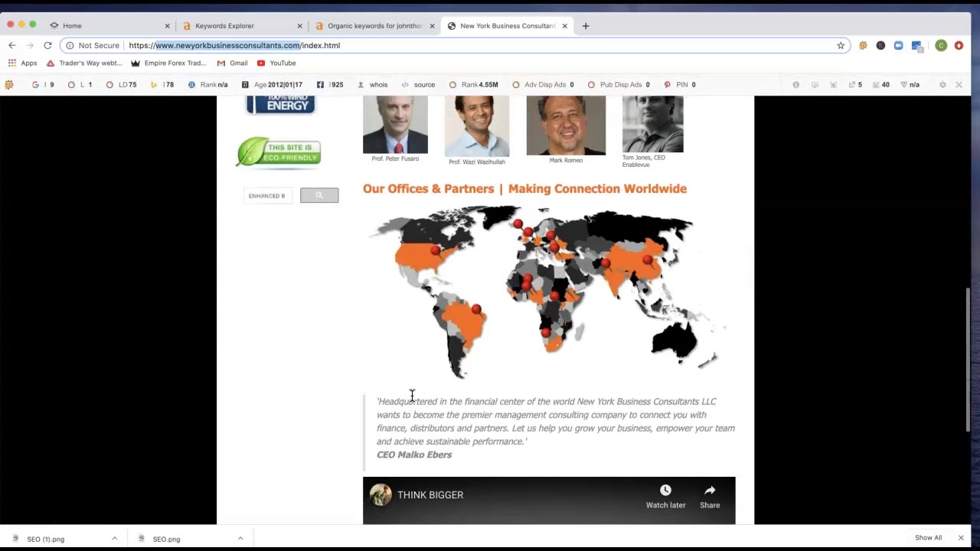The width and height of the screenshot is (980, 551).
Task: Click Prof. Wazi Wazihullah's photo
Action: (x=476, y=126)
